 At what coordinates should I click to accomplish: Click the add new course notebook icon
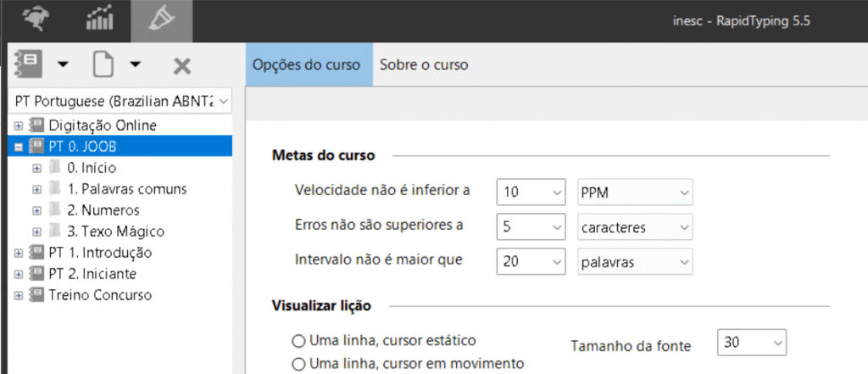29,64
